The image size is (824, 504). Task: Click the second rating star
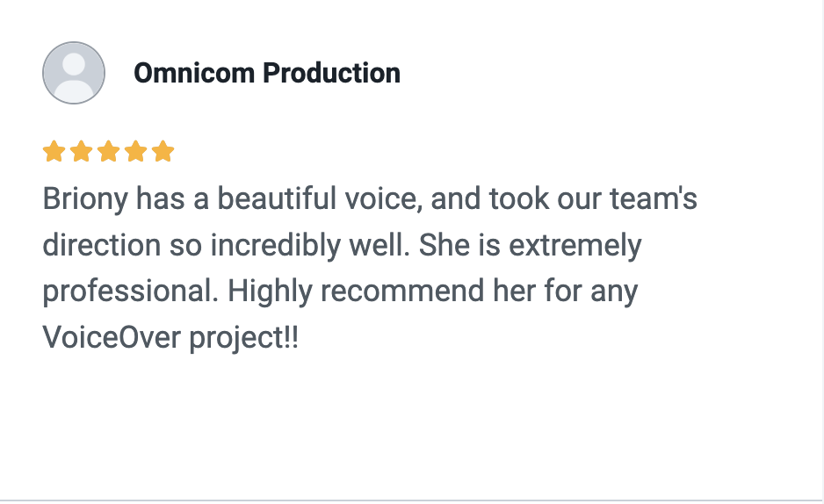(82, 152)
